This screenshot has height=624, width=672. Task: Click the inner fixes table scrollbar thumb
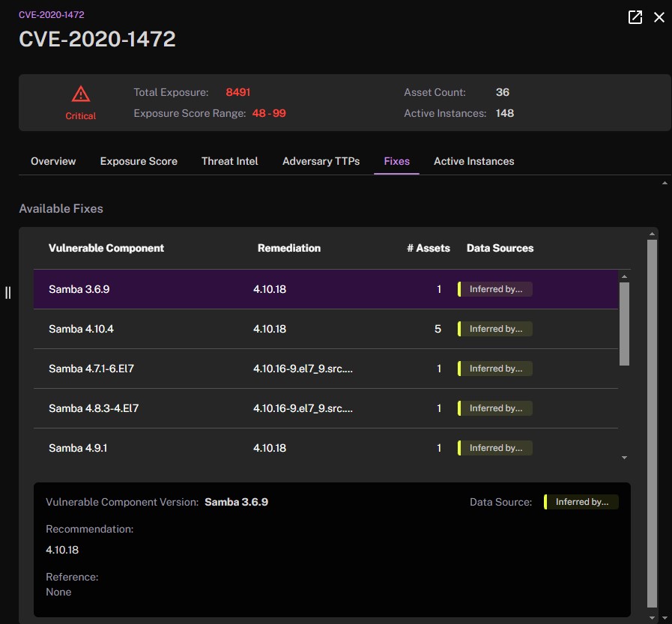[x=625, y=324]
